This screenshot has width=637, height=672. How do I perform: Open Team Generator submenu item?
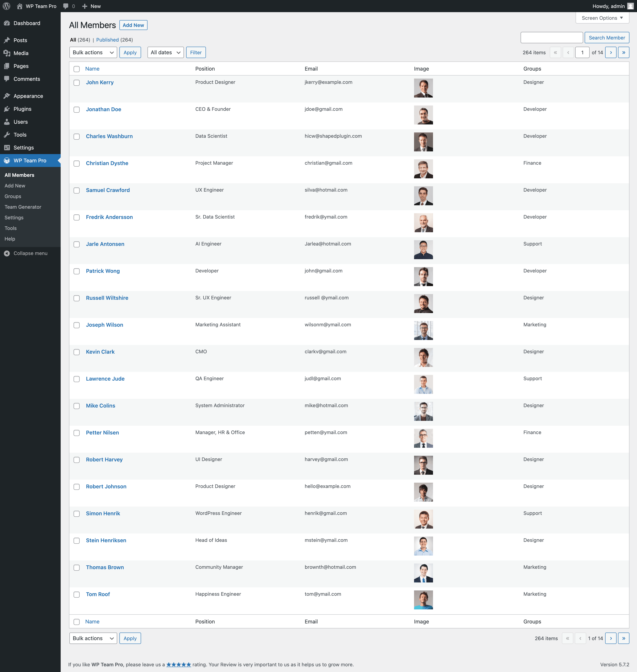[23, 207]
